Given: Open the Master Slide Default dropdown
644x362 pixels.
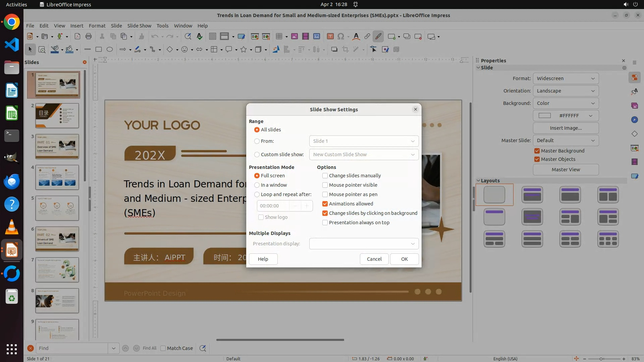Looking at the screenshot, I should click(x=566, y=140).
